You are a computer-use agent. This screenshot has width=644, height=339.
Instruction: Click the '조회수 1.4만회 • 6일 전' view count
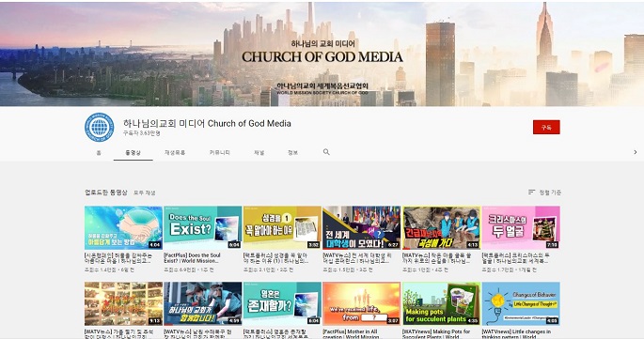(109, 270)
